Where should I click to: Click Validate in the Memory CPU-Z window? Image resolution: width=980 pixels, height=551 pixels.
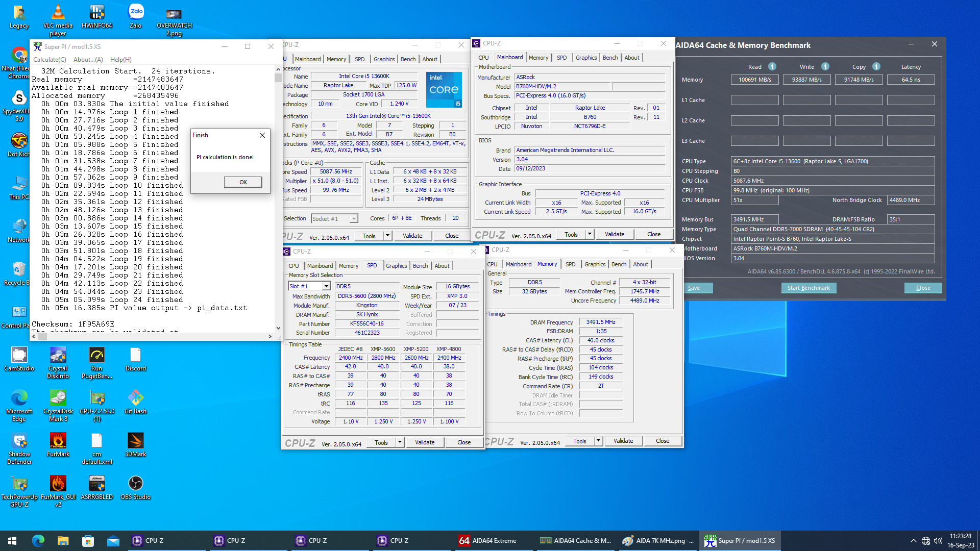coord(623,441)
